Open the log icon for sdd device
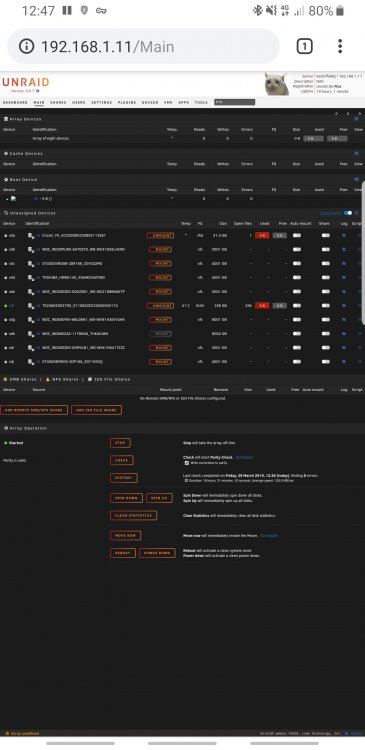365x750 pixels. 343,277
